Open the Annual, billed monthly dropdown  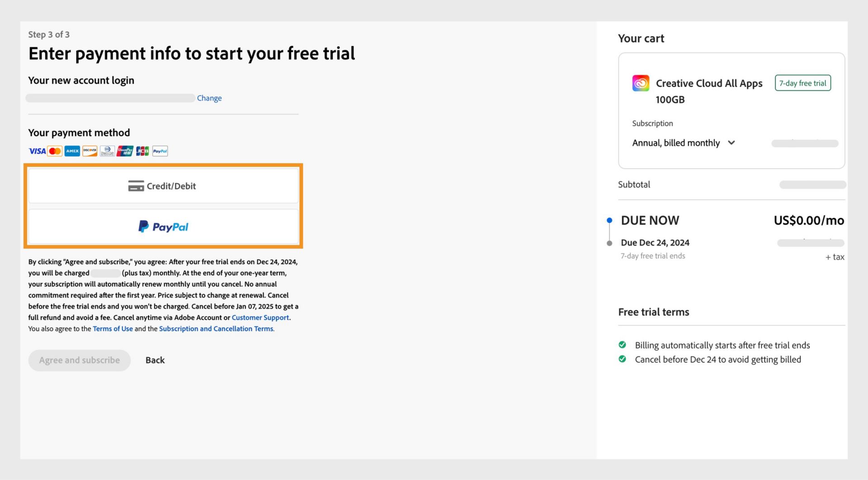coord(684,143)
